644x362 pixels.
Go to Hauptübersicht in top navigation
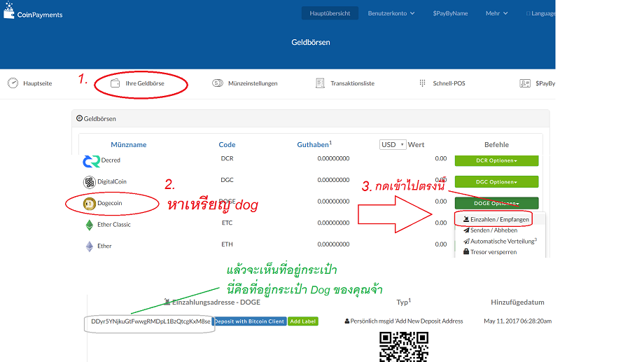point(330,13)
